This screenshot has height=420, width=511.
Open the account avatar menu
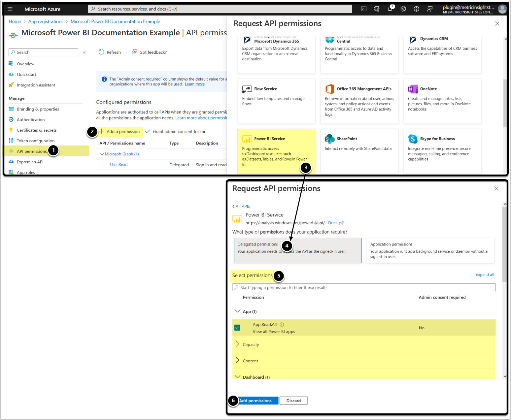click(502, 9)
